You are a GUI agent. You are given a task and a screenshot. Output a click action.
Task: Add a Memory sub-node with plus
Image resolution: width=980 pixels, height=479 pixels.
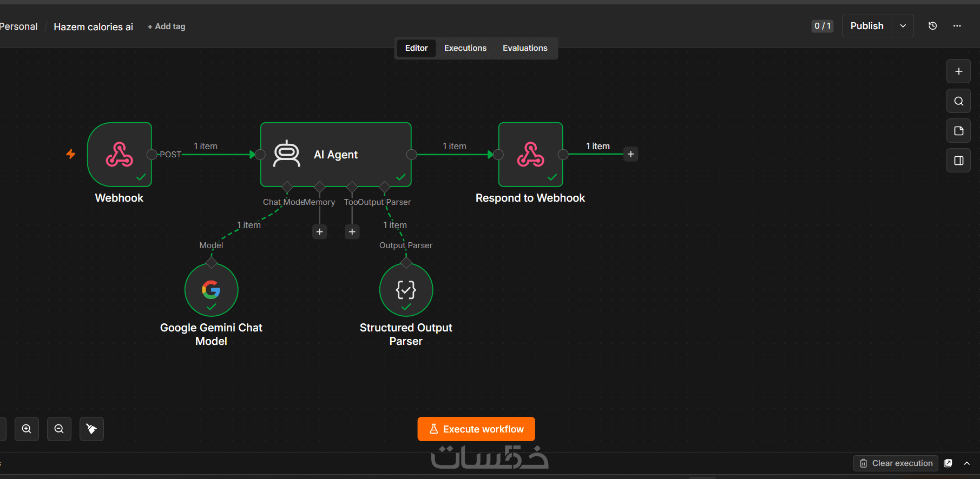click(320, 232)
